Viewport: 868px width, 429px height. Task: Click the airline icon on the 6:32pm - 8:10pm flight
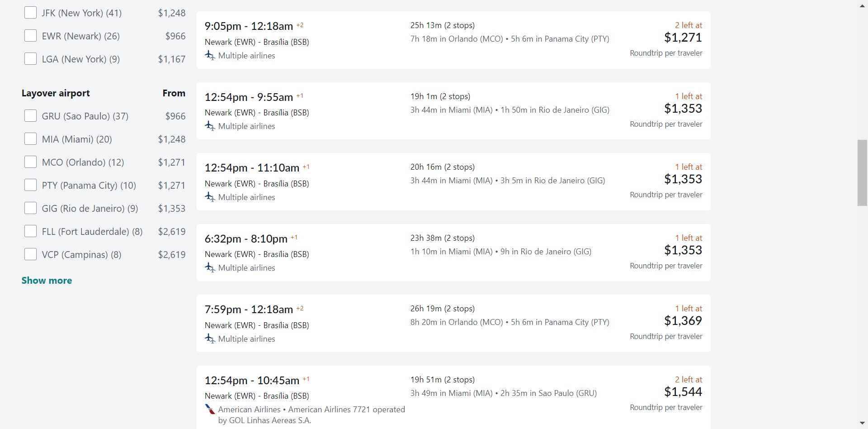(210, 268)
